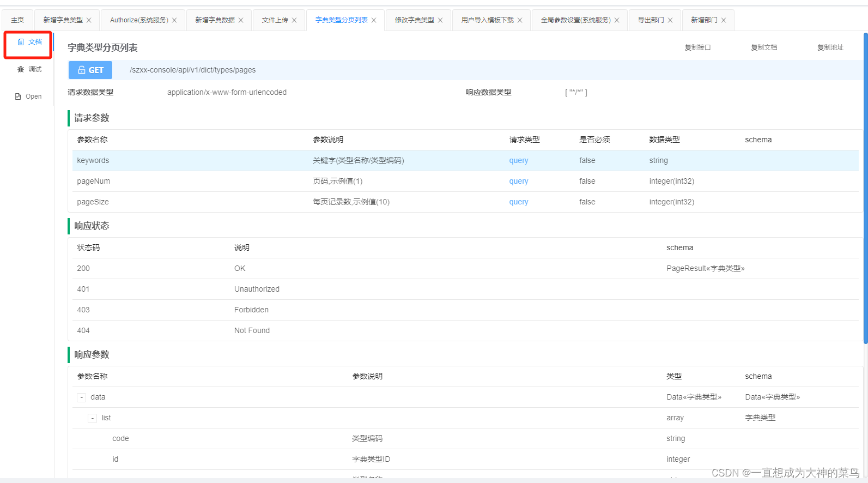
Task: Click the 复制接口 button
Action: 697,47
